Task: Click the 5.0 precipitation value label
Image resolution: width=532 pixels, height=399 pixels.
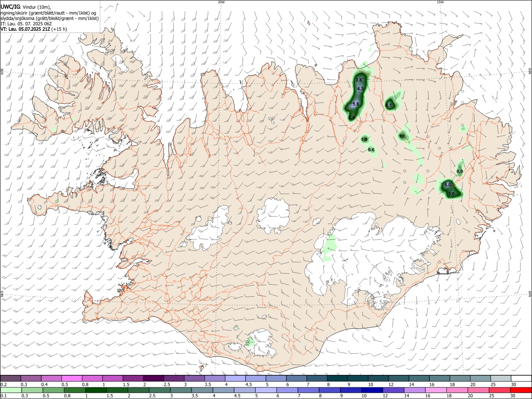Action: coord(448,185)
